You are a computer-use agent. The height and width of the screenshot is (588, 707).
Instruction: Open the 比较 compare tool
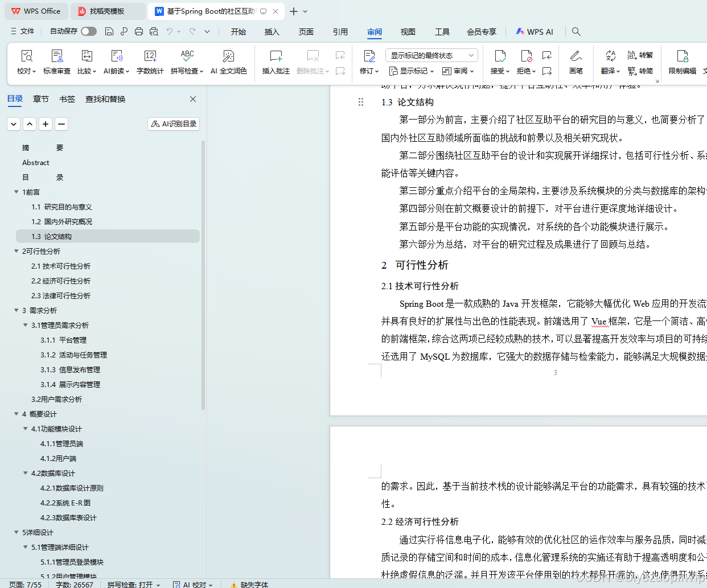click(87, 62)
